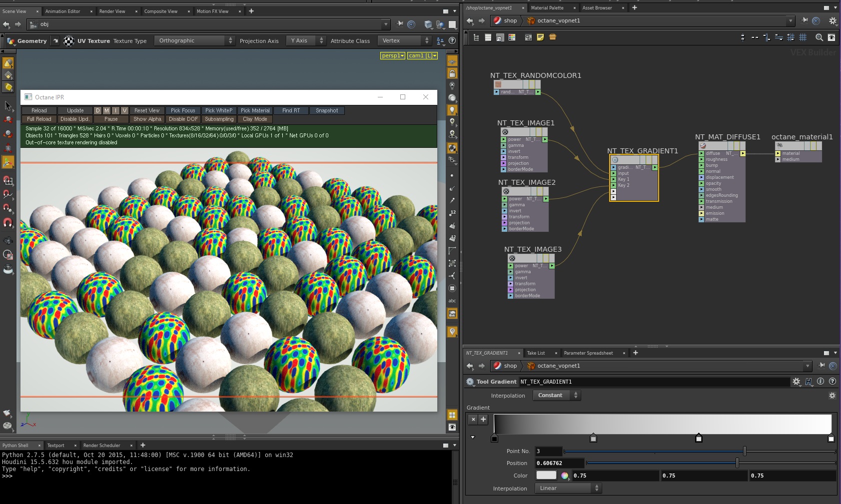Switch to the Render View tab
Image resolution: width=841 pixels, height=504 pixels.
112,11
